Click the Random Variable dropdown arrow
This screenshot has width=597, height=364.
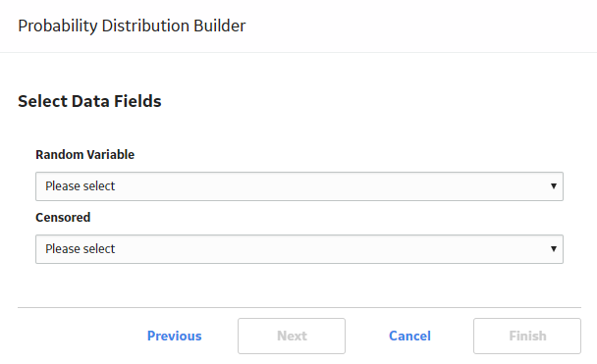pos(554,186)
